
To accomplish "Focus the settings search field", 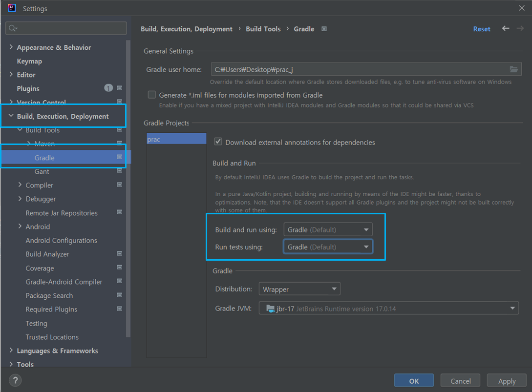I will point(66,28).
